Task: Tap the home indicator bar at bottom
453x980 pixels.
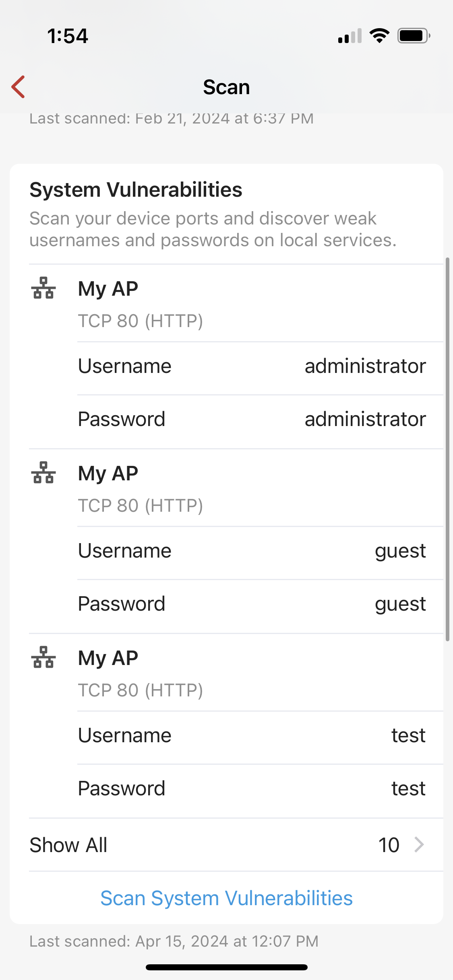Action: 226,967
